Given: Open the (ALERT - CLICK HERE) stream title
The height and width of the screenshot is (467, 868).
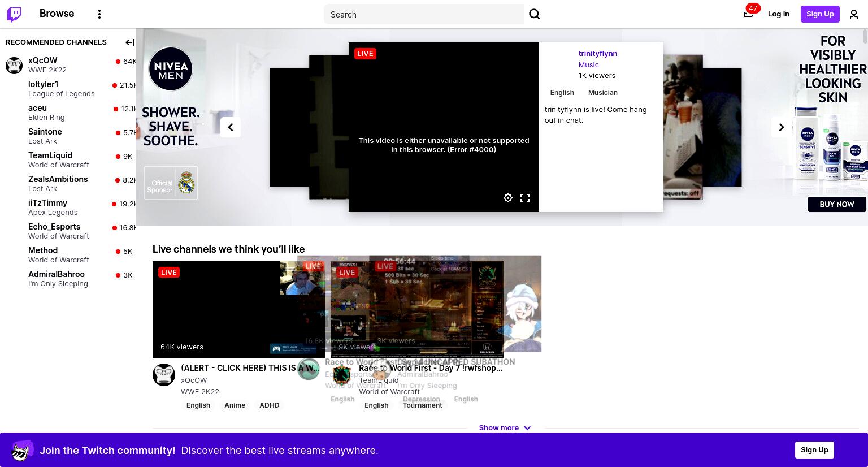Looking at the screenshot, I should tap(250, 368).
